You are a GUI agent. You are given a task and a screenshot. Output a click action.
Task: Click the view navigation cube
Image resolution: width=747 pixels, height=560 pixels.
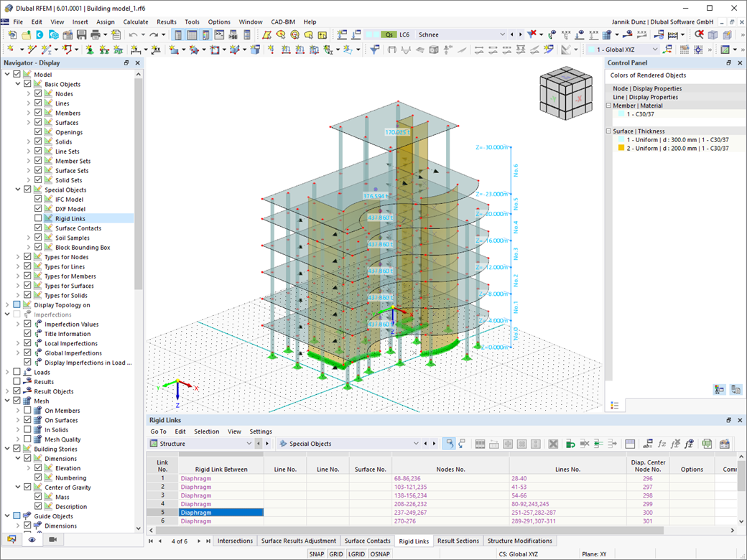(x=565, y=93)
